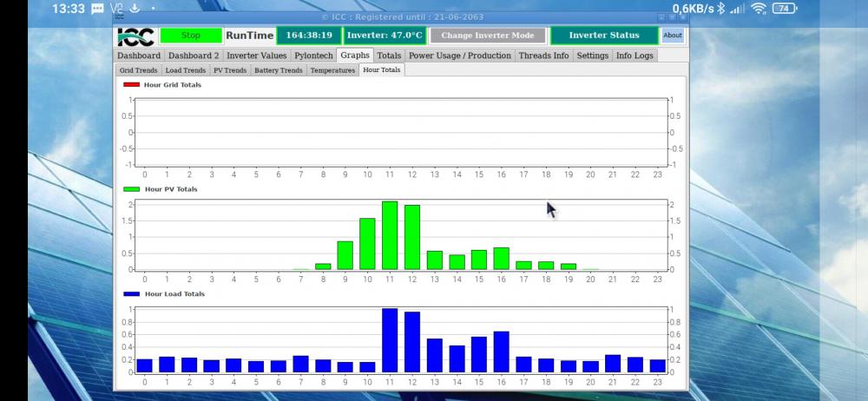
Task: Click the "Hour Grid Totals" legend label
Action: 172,85
